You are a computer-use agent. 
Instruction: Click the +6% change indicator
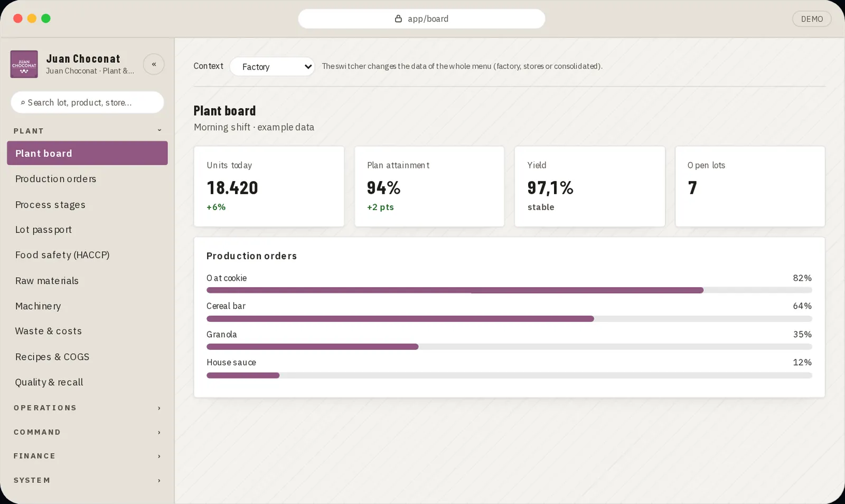(x=216, y=207)
